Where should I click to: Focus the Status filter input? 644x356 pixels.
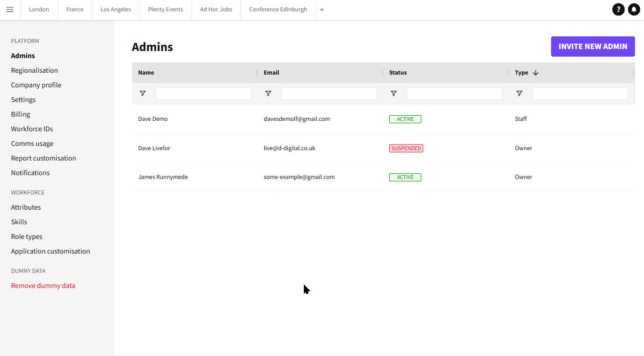pyautogui.click(x=454, y=93)
